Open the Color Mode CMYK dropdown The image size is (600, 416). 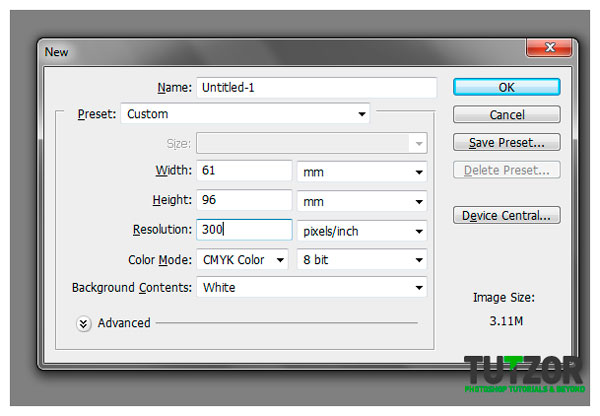click(243, 259)
